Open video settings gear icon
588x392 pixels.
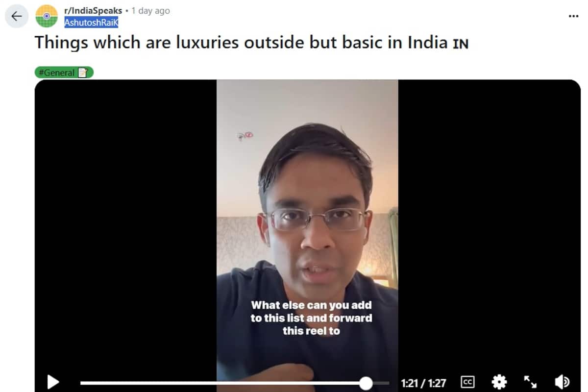click(x=499, y=382)
